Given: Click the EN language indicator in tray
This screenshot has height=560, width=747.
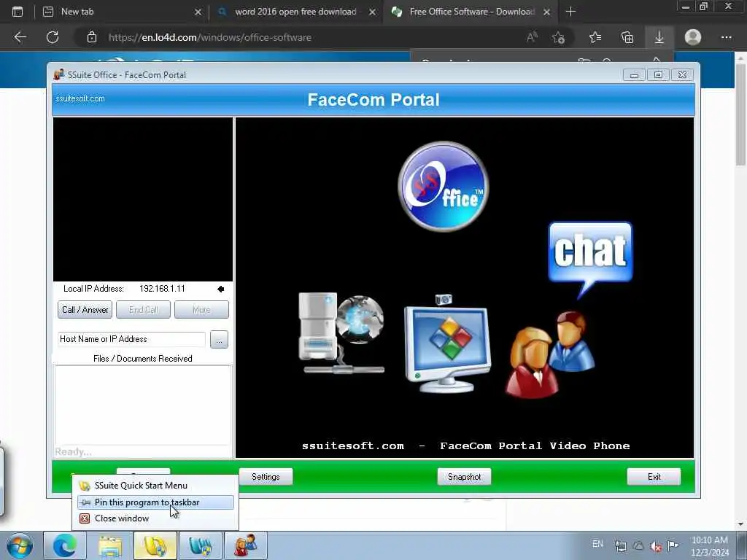Looking at the screenshot, I should tap(597, 544).
